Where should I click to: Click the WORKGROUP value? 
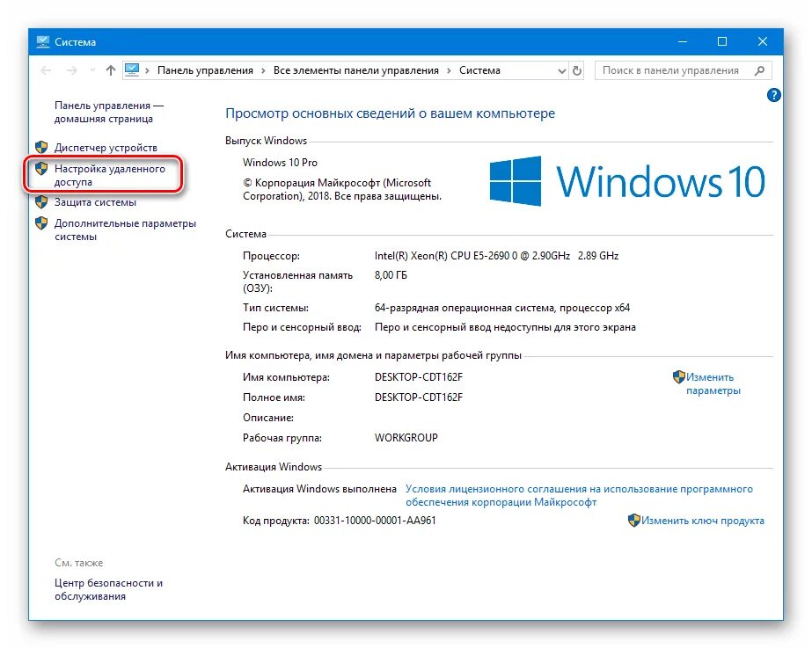(406, 438)
